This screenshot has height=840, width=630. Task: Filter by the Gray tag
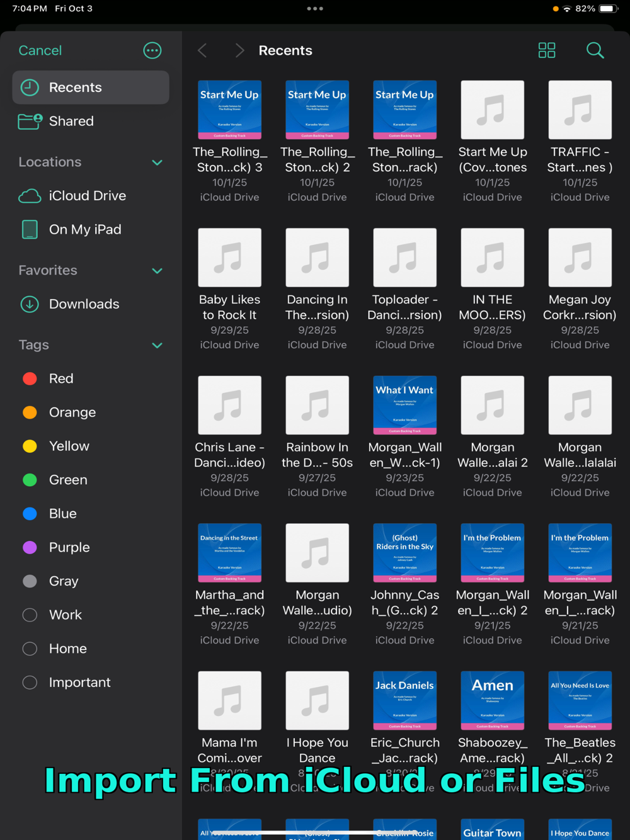pyautogui.click(x=91, y=581)
